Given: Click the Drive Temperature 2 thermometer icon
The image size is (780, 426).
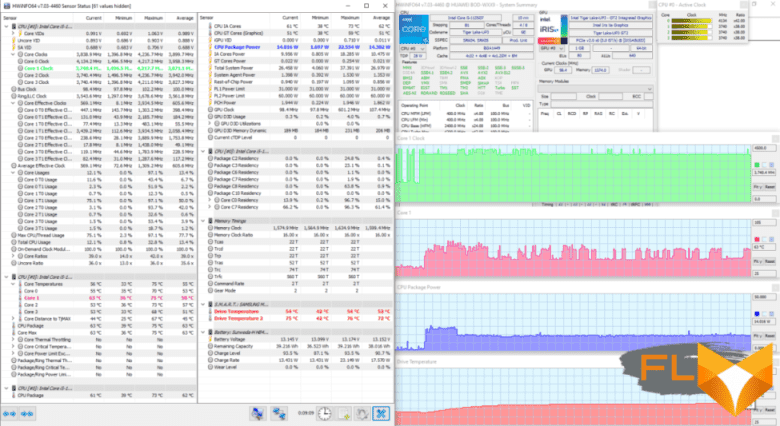Looking at the screenshot, I should click(210, 319).
